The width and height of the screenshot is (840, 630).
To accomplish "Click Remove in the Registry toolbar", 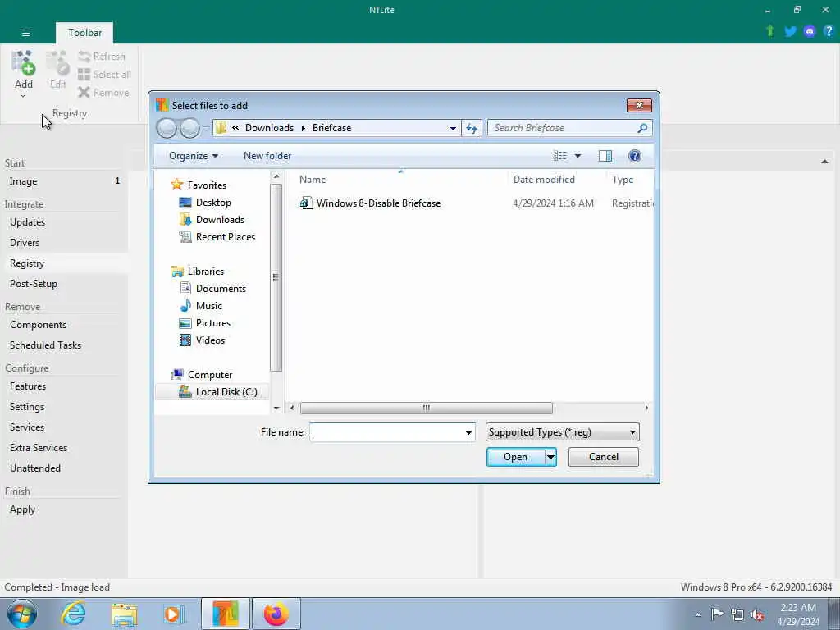I will (104, 93).
